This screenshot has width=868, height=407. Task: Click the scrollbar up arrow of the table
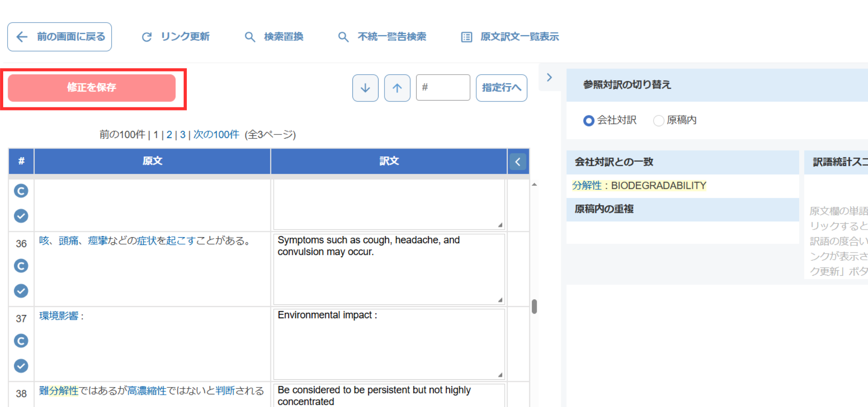coord(534,185)
